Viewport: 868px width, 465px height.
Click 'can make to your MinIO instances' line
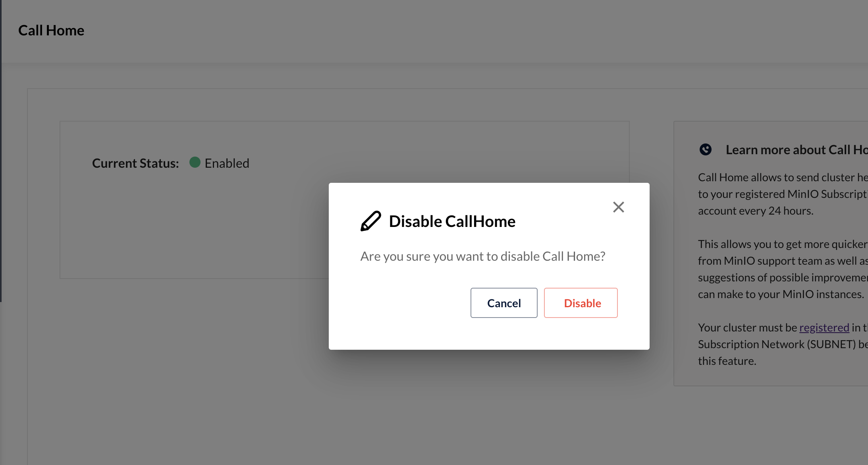click(781, 294)
